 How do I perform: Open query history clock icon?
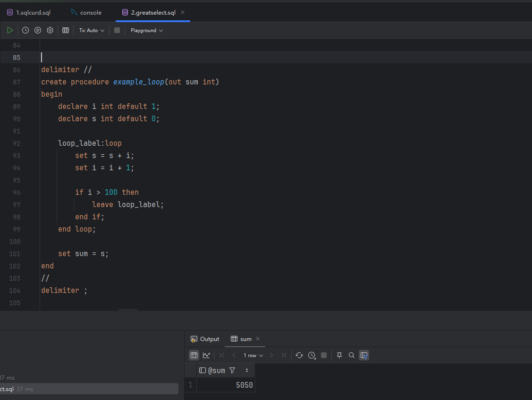click(x=25, y=30)
